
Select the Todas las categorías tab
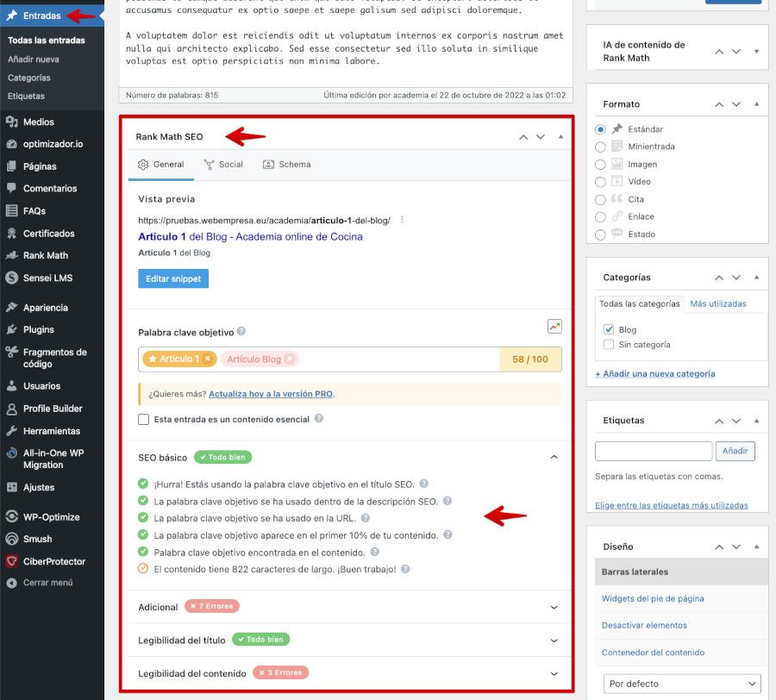click(640, 303)
